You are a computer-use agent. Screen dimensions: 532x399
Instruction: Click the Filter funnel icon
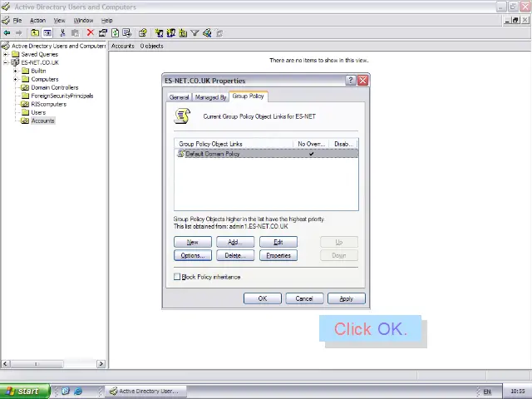coord(195,33)
